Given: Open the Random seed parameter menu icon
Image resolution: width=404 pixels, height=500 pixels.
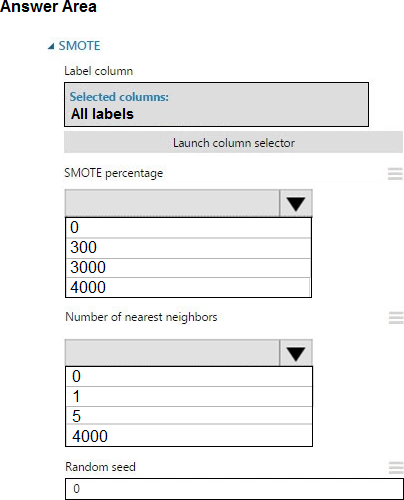Looking at the screenshot, I should click(x=396, y=468).
